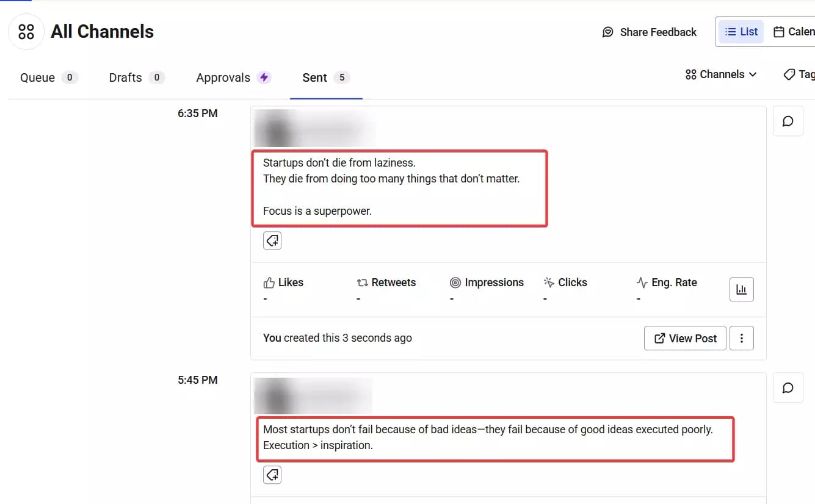Open the All Channels grid icon
Screen dimensions: 815x504
(x=26, y=32)
